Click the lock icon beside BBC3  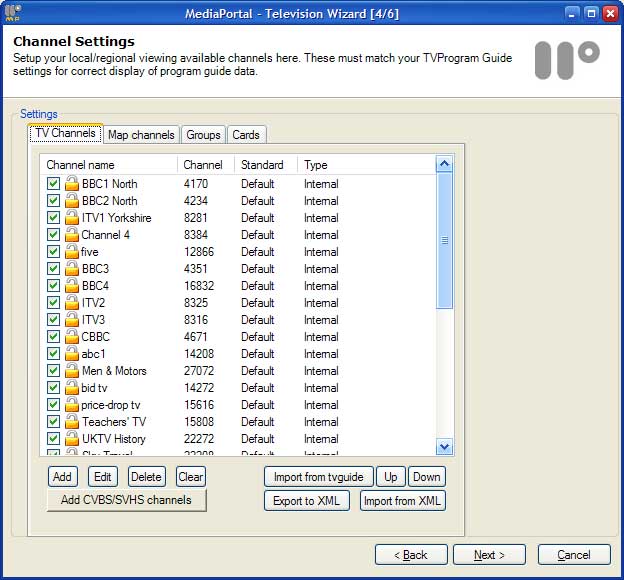(x=72, y=269)
